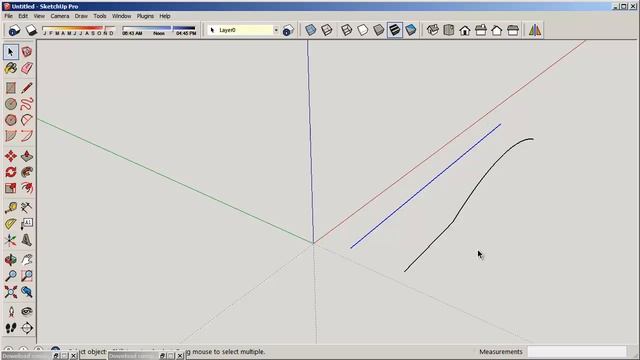Switch to Back standard view

[497, 30]
